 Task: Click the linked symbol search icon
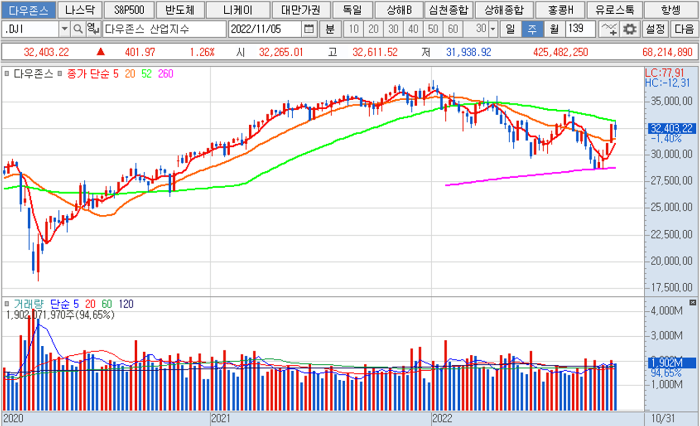click(93, 29)
